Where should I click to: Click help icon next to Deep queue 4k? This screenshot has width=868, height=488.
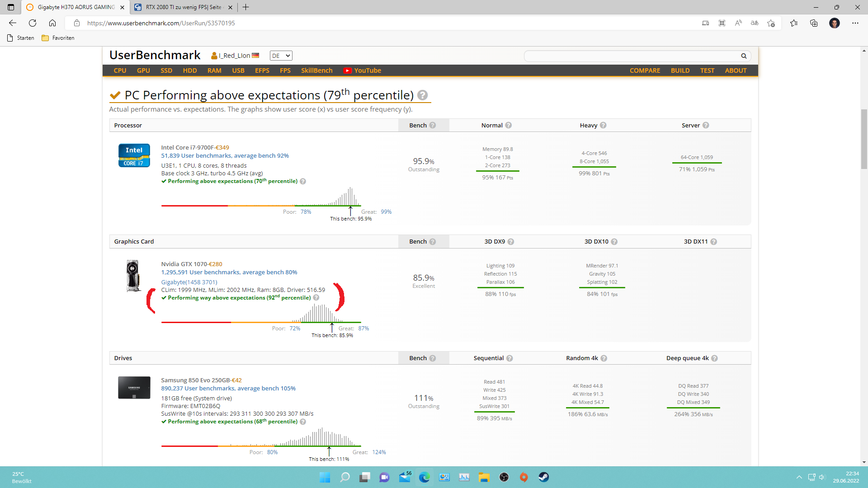[x=714, y=358]
